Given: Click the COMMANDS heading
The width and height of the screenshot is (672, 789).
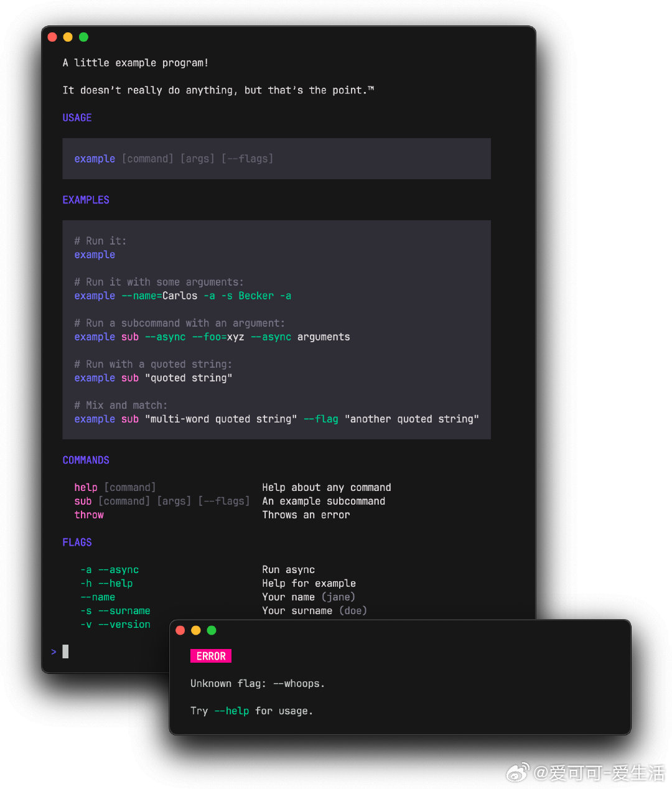Looking at the screenshot, I should 86,460.
